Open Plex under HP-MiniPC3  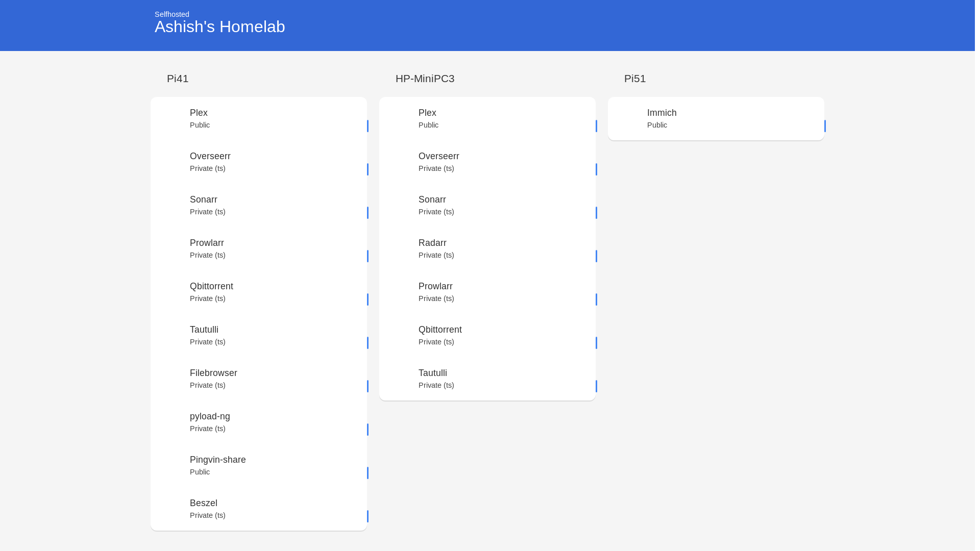[487, 118]
